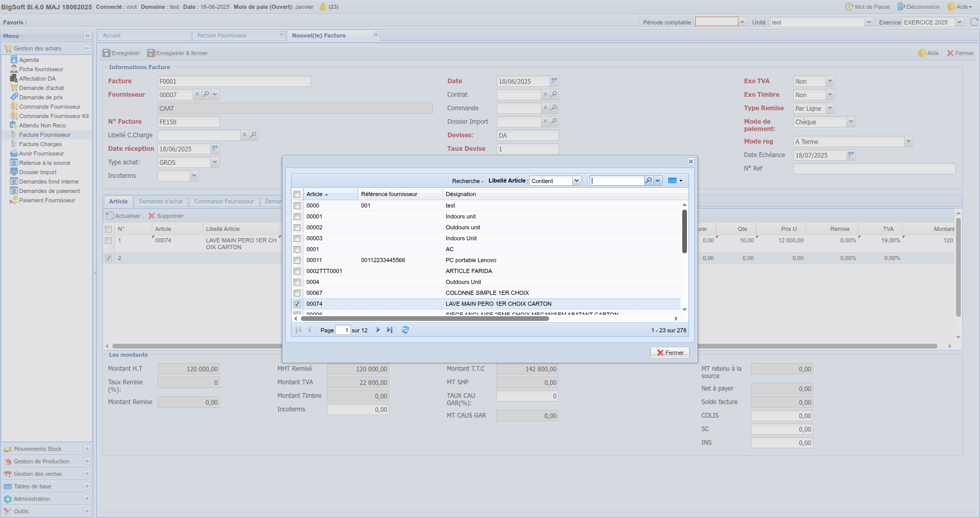Open column view options icon in popup
This screenshot has height=518, width=980.
(675, 180)
